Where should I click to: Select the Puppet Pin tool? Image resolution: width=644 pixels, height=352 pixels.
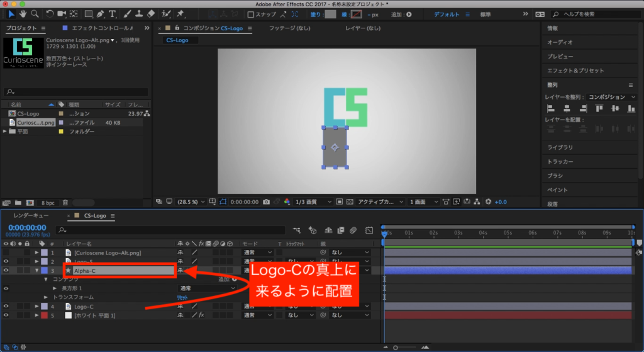tap(181, 14)
